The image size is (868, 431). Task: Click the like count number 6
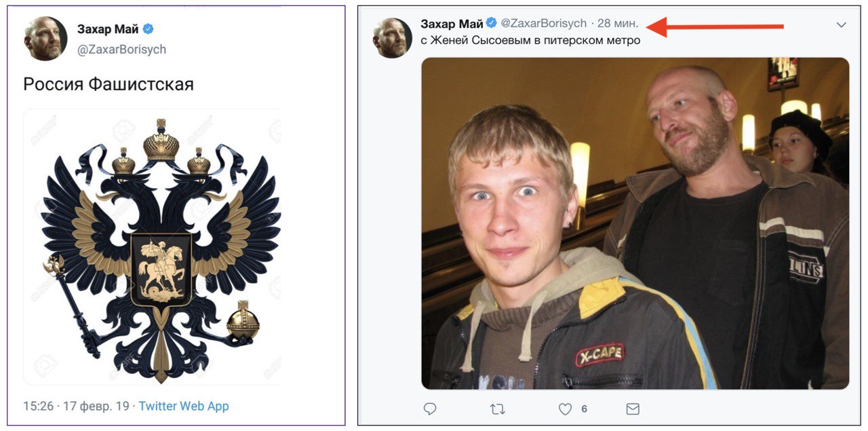(584, 409)
